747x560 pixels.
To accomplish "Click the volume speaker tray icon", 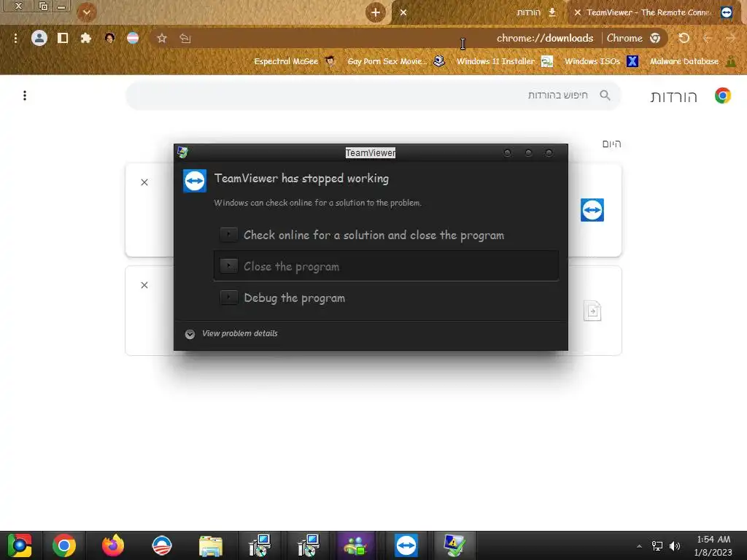I will tap(675, 546).
